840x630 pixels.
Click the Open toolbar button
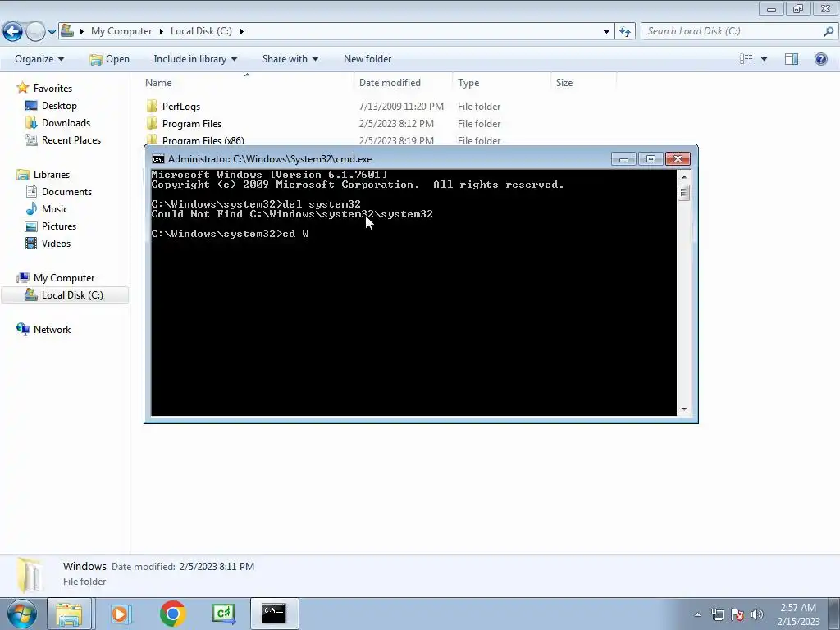[109, 59]
